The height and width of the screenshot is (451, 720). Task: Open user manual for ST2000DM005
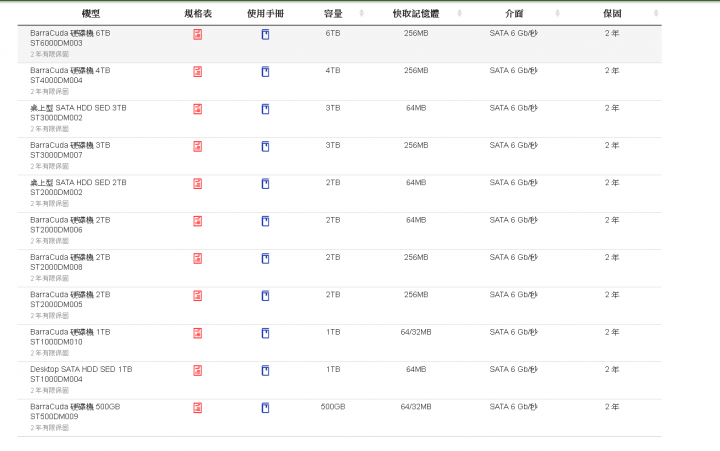click(265, 296)
